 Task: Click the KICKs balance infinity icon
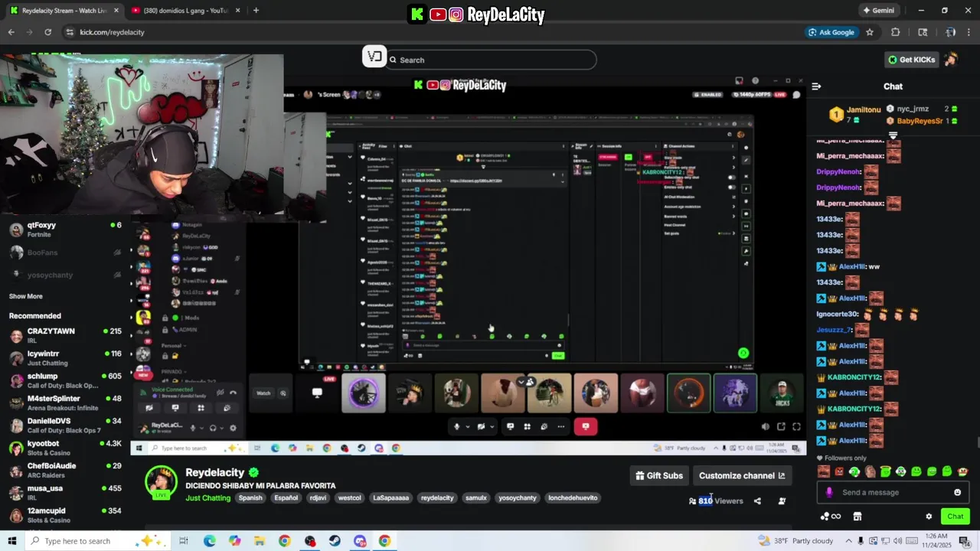click(x=831, y=517)
